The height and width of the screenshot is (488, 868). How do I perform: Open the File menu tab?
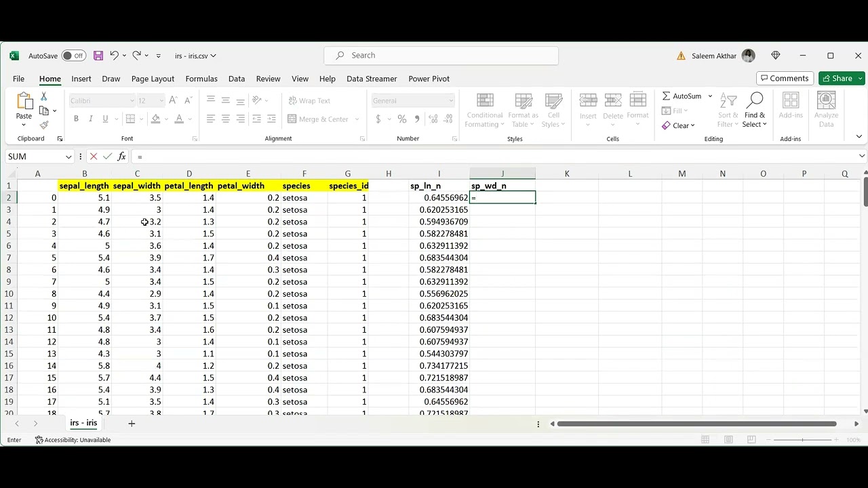18,79
